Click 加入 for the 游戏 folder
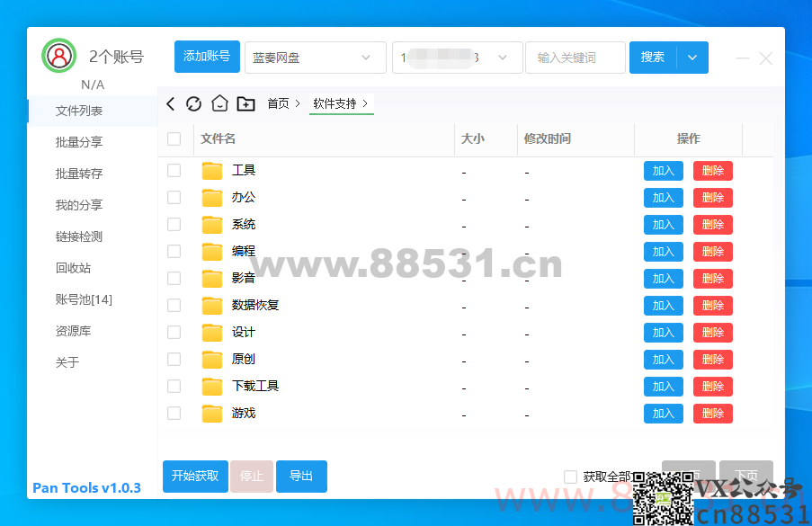The width and height of the screenshot is (812, 526). pyautogui.click(x=664, y=414)
